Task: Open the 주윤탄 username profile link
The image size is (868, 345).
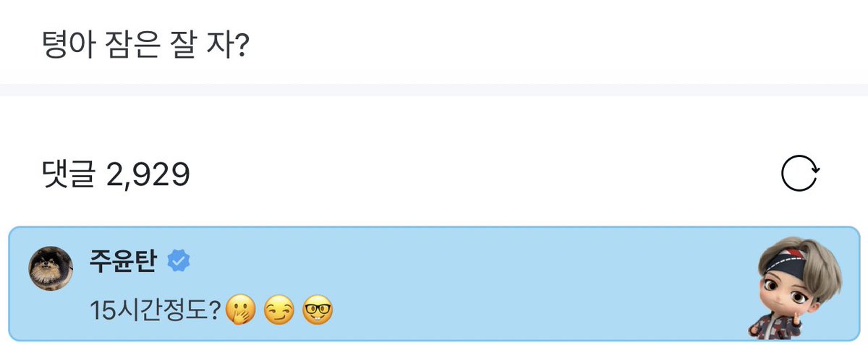Action: pyautogui.click(x=124, y=261)
